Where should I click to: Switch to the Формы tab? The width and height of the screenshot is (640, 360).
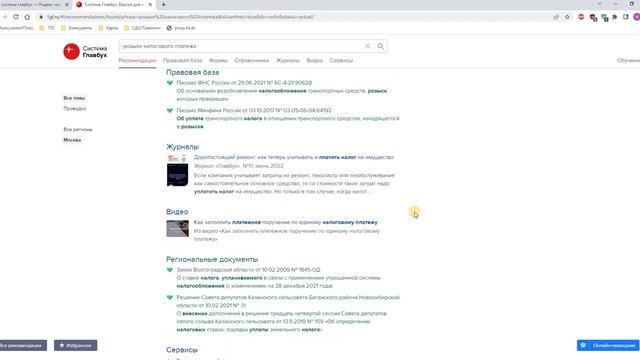(218, 60)
